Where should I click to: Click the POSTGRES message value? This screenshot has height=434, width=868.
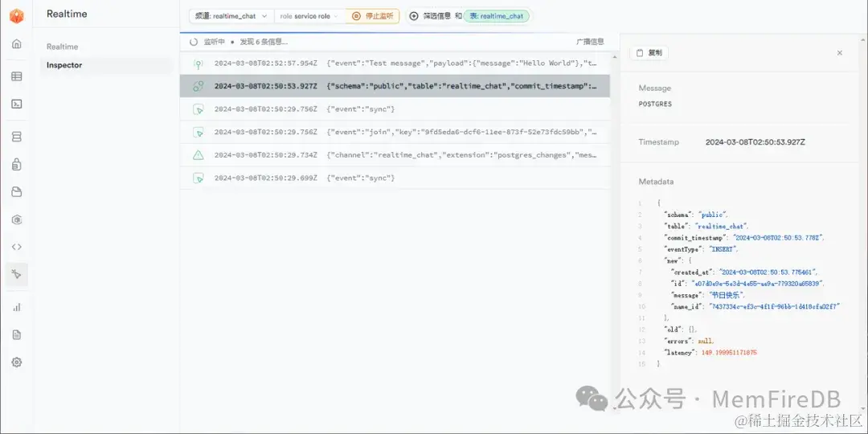point(655,104)
